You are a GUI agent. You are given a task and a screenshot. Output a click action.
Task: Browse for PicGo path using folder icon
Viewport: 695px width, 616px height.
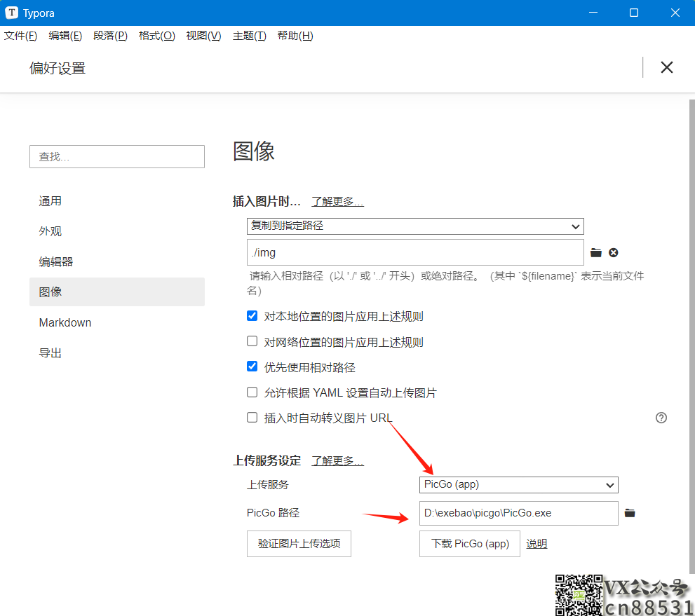[x=629, y=513]
